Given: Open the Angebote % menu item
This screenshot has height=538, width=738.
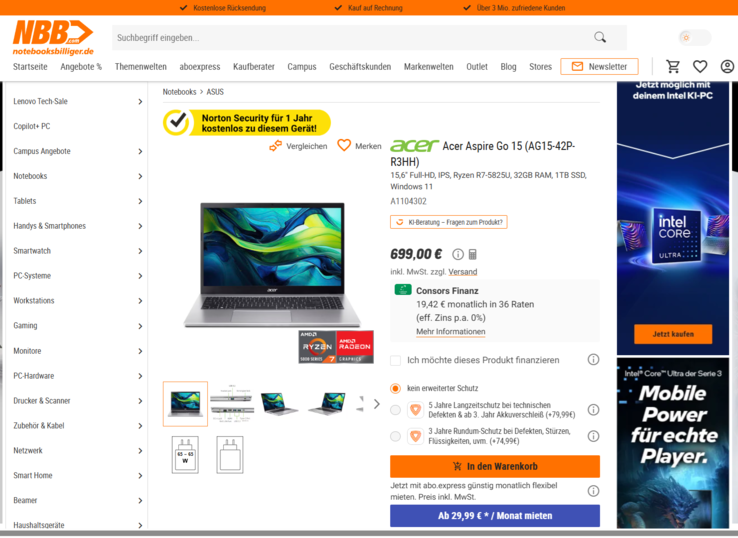Looking at the screenshot, I should (x=81, y=66).
